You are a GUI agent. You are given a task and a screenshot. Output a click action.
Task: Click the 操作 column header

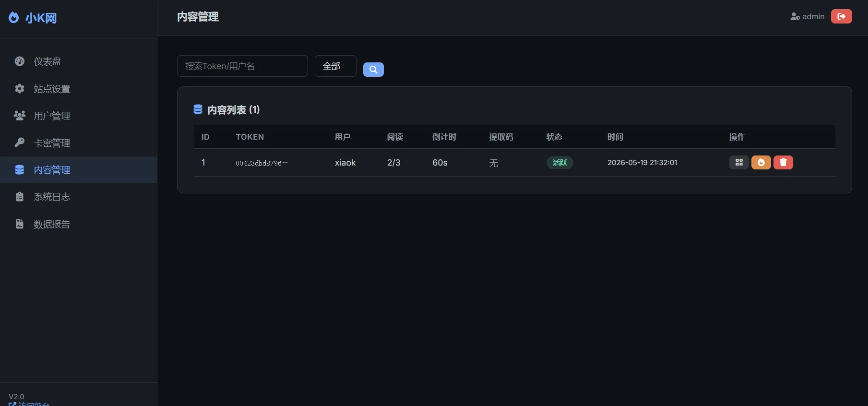coord(737,137)
